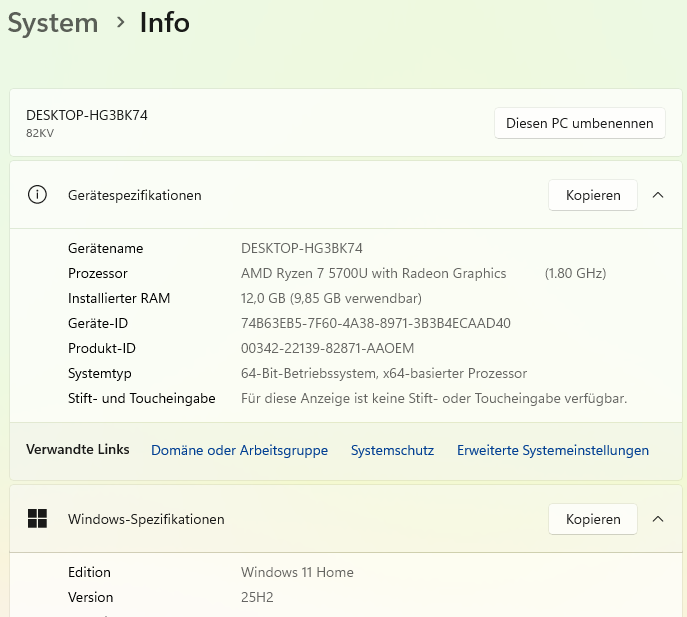687x617 pixels.
Task: Collapse the Windows-Spezifikationen section chevron
Action: click(x=658, y=519)
